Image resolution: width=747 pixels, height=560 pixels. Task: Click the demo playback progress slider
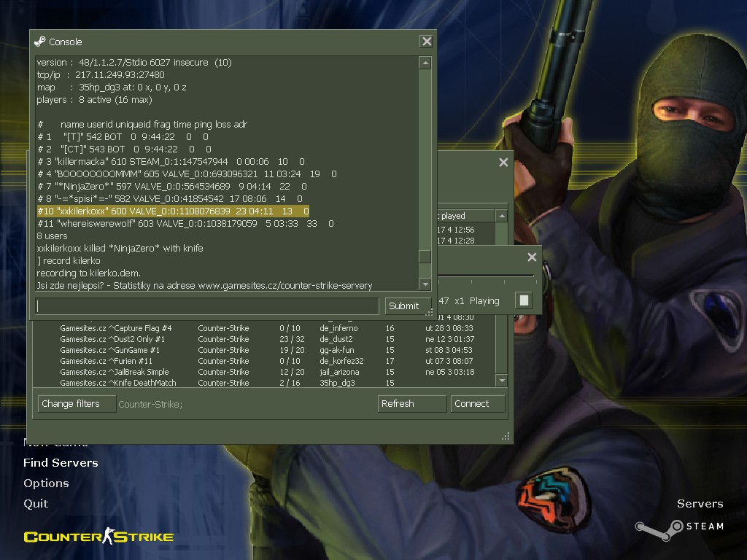tap(486, 276)
